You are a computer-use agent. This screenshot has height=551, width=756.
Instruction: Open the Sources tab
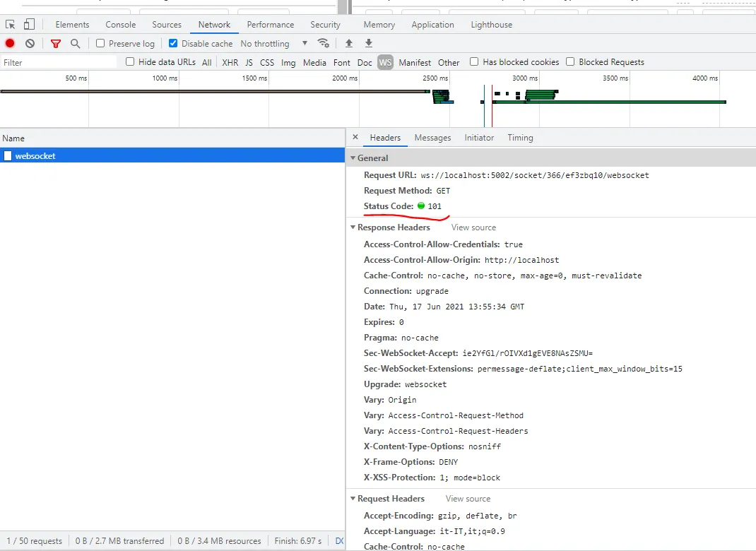click(x=167, y=25)
